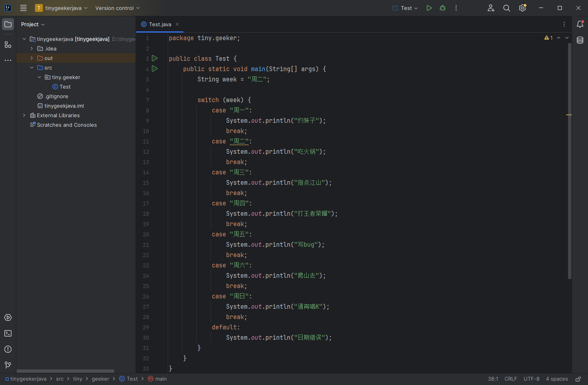
Task: Open Search Everywhere magnifier
Action: point(507,8)
